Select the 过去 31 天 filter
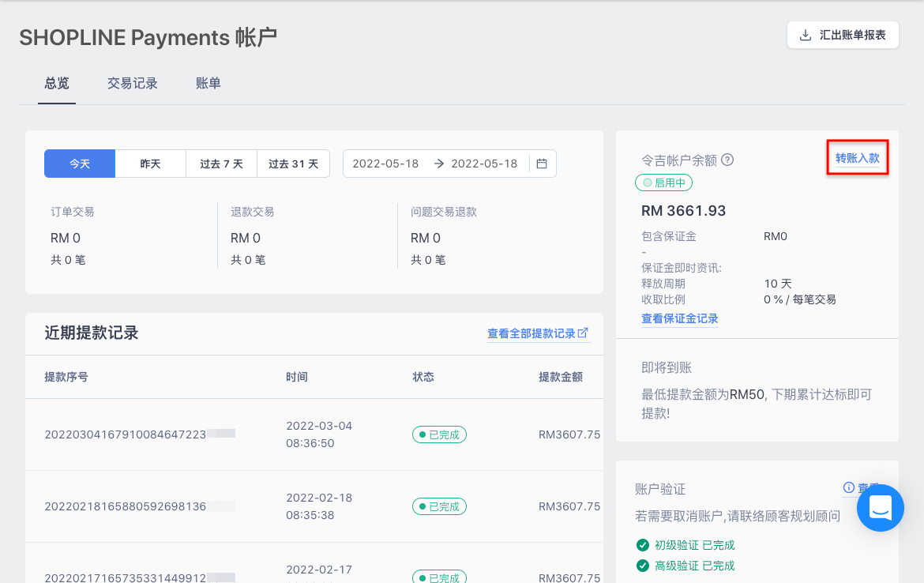This screenshot has height=583, width=924. point(293,164)
